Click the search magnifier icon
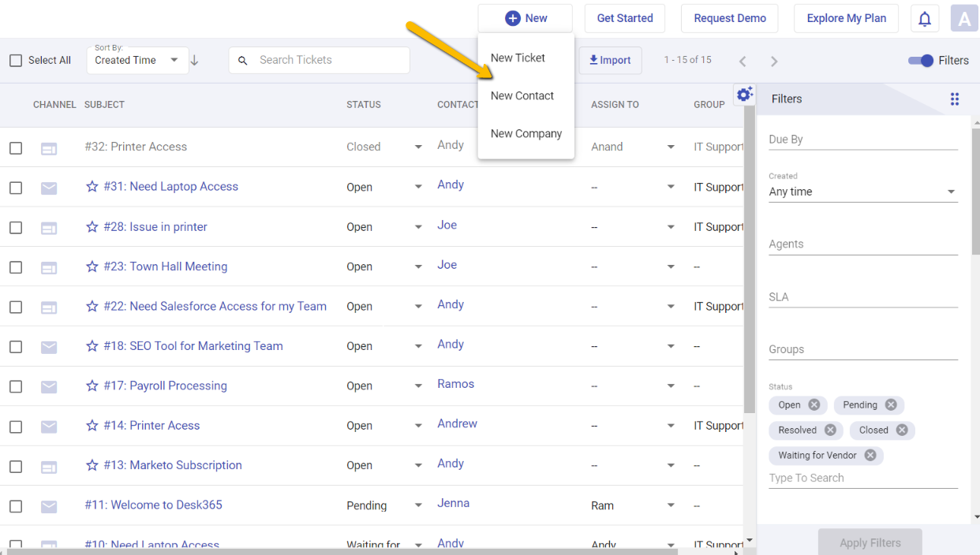Viewport: 980px width, 555px height. (x=242, y=60)
